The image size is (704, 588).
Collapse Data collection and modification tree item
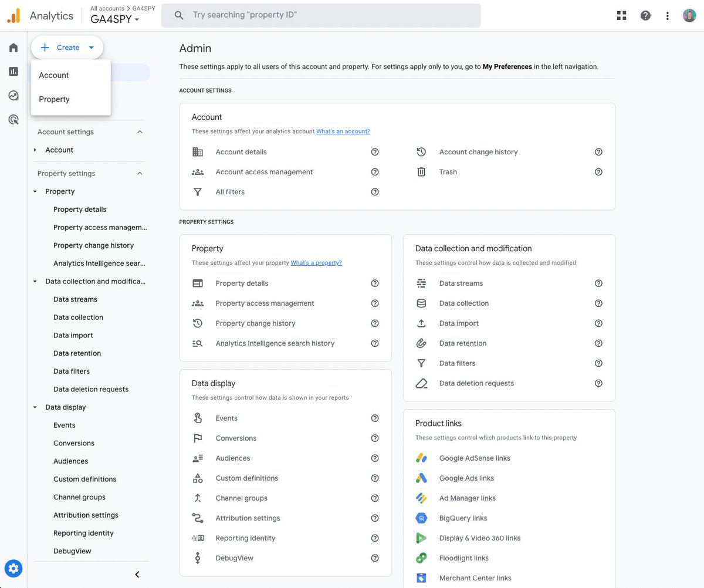pos(35,282)
